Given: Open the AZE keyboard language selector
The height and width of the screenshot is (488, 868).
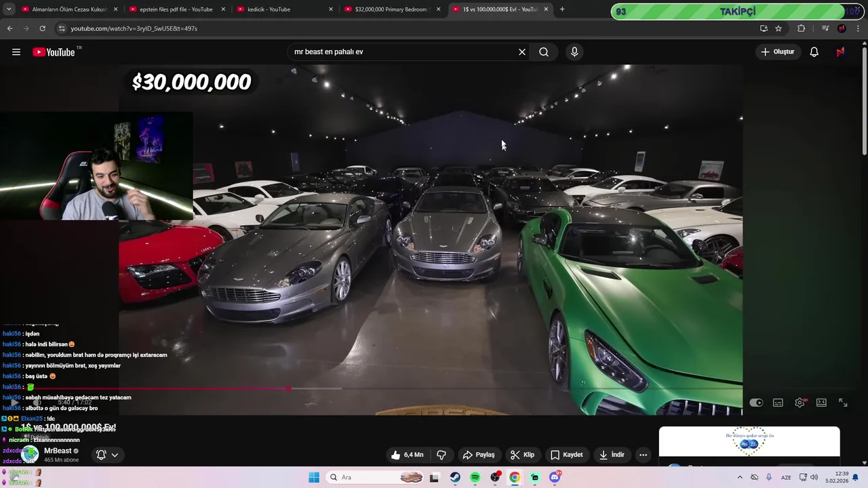Looking at the screenshot, I should (x=786, y=477).
